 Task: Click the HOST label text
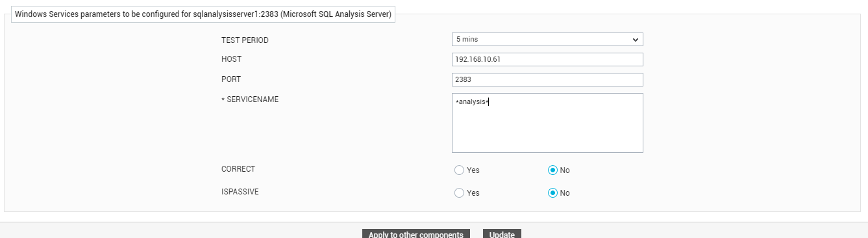(x=231, y=59)
